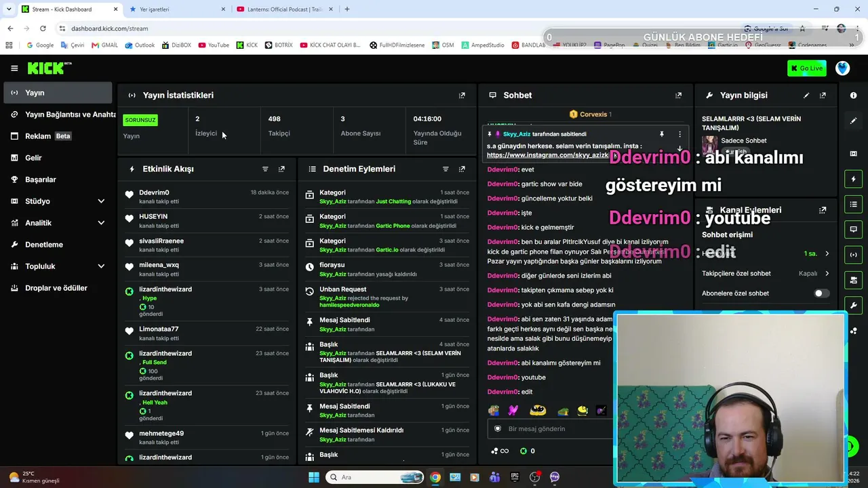Open user avatar in top-right corner
This screenshot has width=868, height=488.
coord(842,68)
